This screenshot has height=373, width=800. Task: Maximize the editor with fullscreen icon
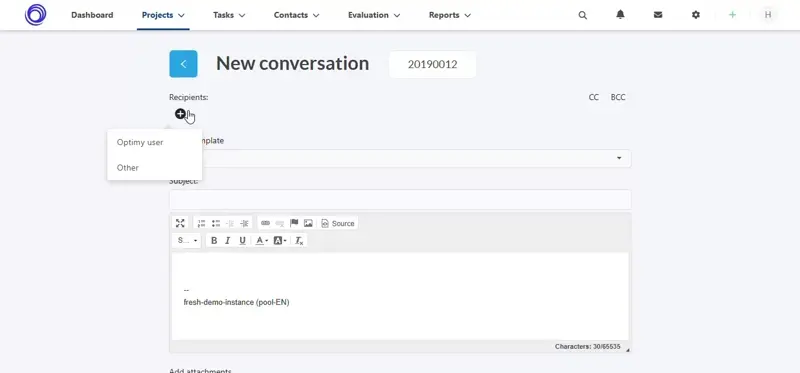coord(180,223)
